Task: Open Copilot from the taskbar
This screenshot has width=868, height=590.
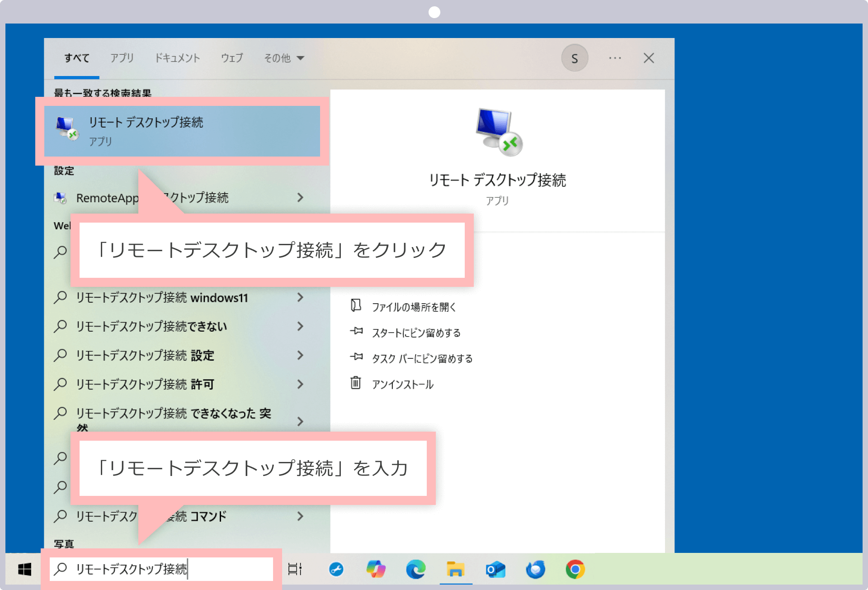Action: [x=376, y=569]
